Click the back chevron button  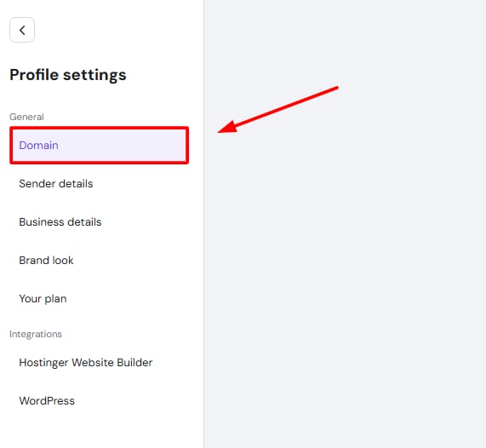[x=22, y=30]
